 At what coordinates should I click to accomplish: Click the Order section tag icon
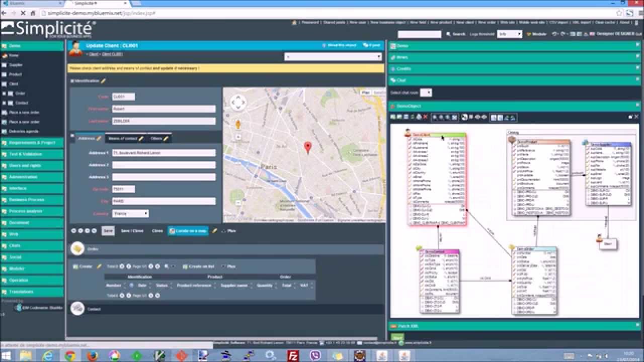77,249
